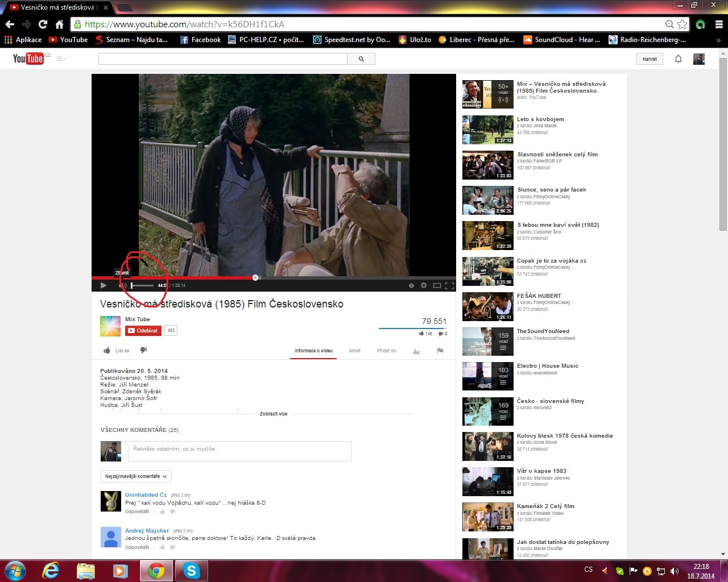Open Slavnosti sněženek celý film
Viewport: 728px width, 582px height.
pos(557,155)
